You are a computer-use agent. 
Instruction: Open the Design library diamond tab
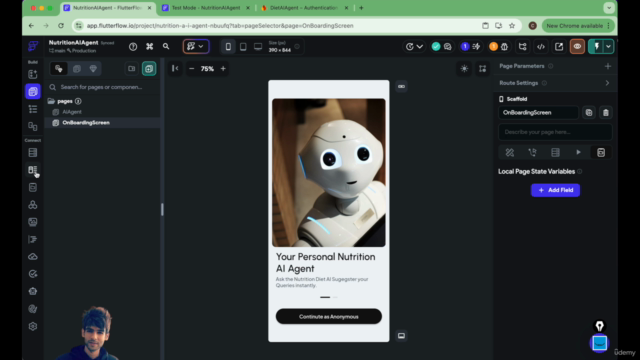[93, 69]
